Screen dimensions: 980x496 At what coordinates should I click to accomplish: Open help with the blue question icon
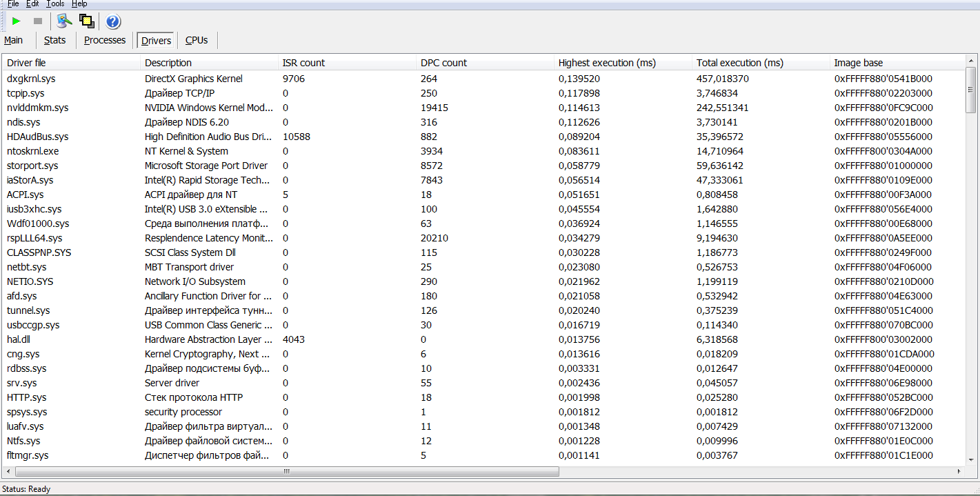click(x=114, y=21)
